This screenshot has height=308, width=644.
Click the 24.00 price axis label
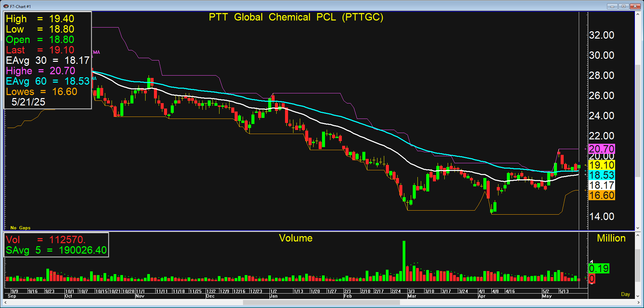coord(602,116)
